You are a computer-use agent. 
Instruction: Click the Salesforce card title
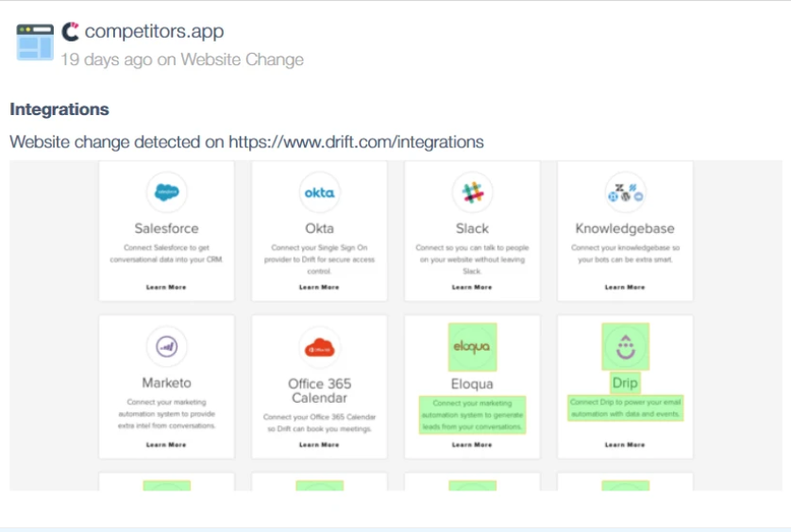pos(166,228)
